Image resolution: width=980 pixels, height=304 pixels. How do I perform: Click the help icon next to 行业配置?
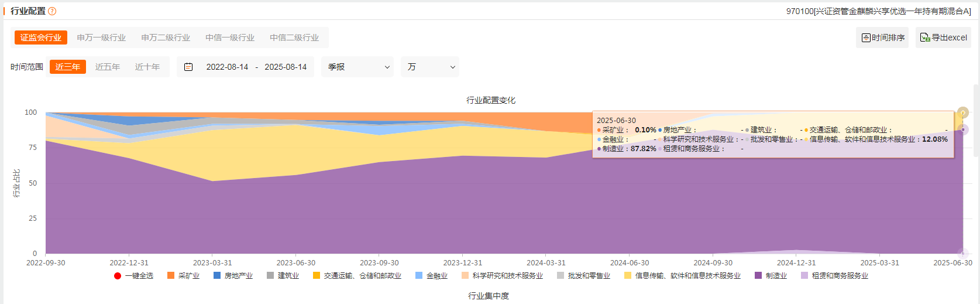click(x=52, y=11)
